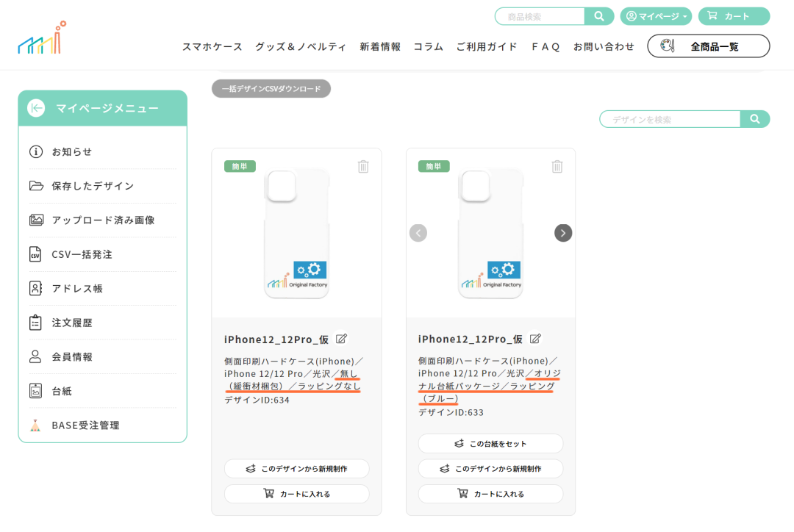
Task: Add design ID:634 to cart with カートに入れる
Action: coord(297,494)
